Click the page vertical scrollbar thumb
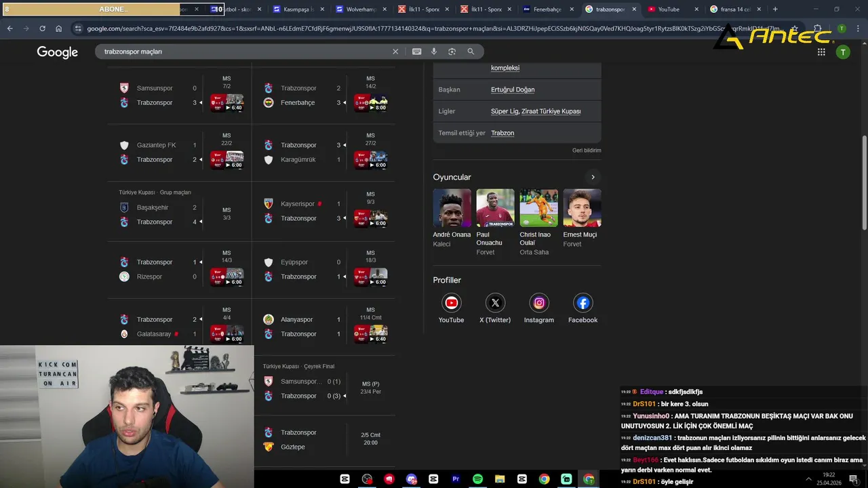 [x=864, y=183]
